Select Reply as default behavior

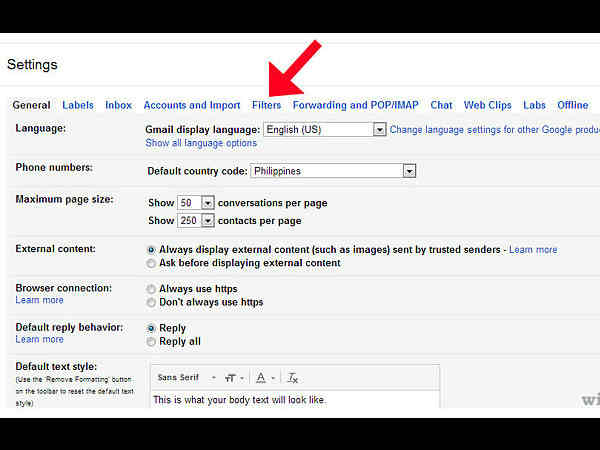[151, 328]
